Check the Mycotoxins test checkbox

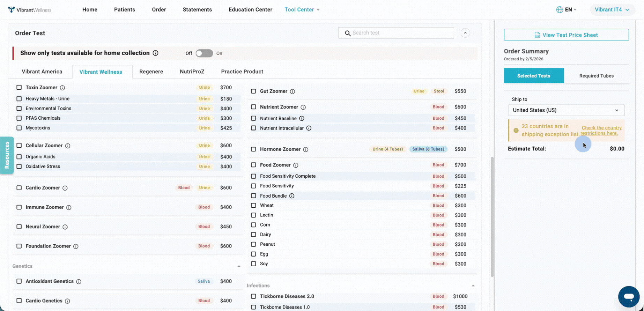point(19,128)
